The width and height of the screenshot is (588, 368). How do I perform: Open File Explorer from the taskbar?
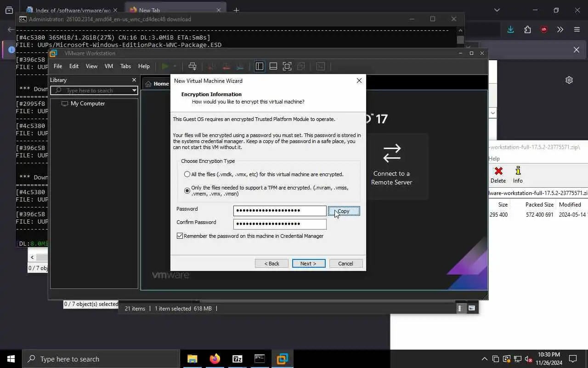point(192,359)
